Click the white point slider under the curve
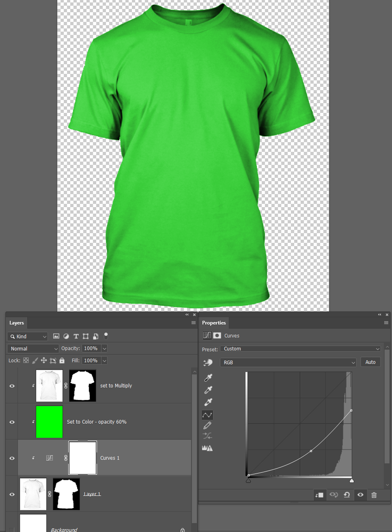392x532 pixels. click(x=352, y=480)
